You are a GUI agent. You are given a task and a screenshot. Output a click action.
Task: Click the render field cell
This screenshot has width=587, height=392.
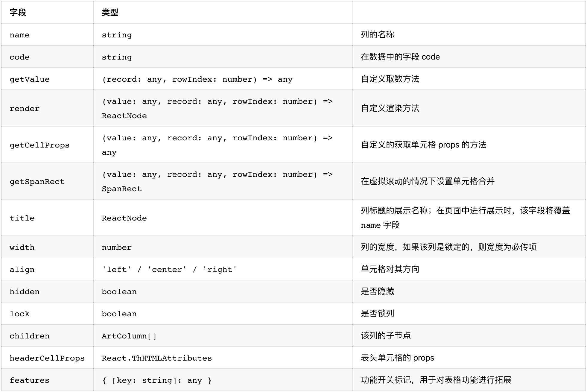(25, 108)
